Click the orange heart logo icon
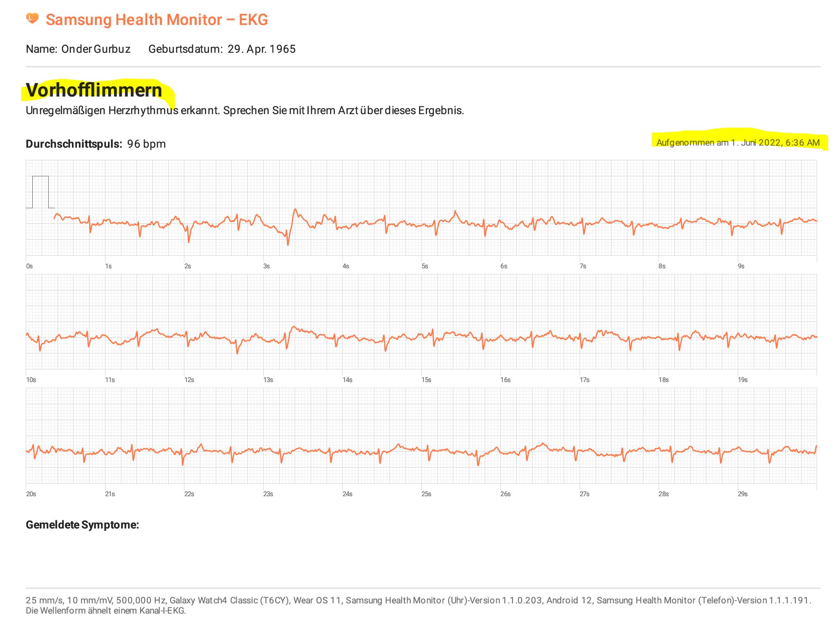This screenshot has height=632, width=840. coord(32,18)
